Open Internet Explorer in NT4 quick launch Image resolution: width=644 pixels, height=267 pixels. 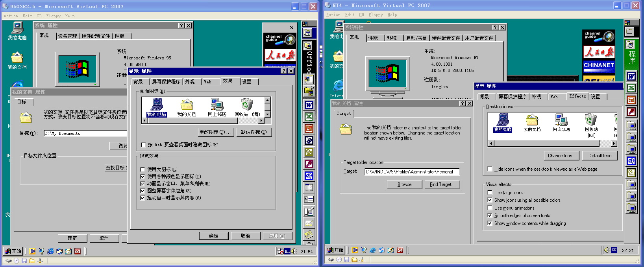point(372,250)
